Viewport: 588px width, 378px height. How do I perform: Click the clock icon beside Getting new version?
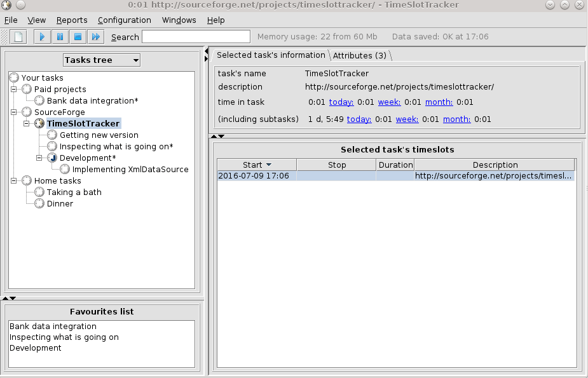pos(52,135)
